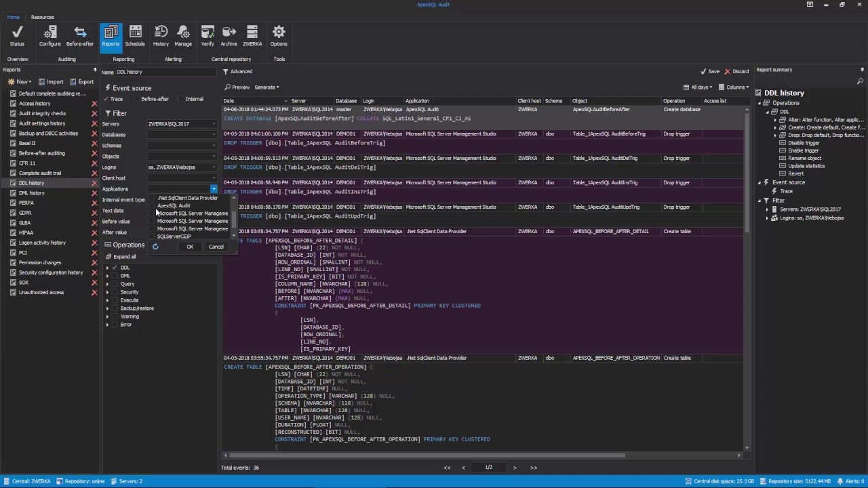Open the Generate dropdown
The height and width of the screenshot is (488, 868).
tap(267, 87)
